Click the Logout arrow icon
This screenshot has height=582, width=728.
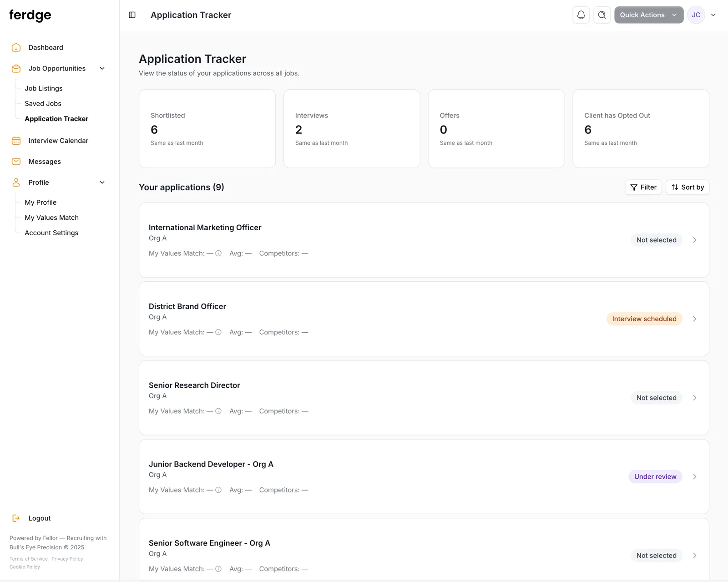point(16,518)
